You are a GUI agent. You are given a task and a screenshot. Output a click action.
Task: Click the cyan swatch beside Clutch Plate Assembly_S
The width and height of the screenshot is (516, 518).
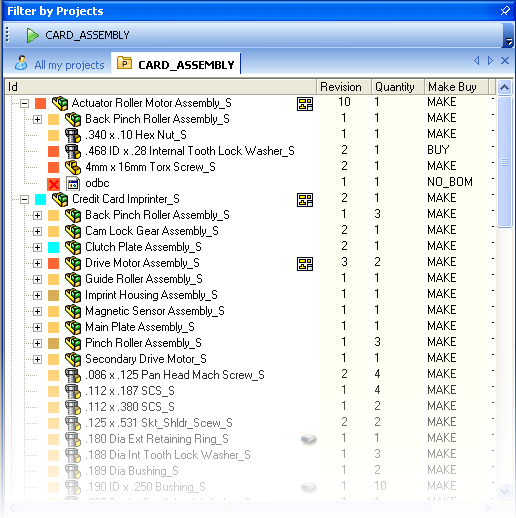point(53,247)
